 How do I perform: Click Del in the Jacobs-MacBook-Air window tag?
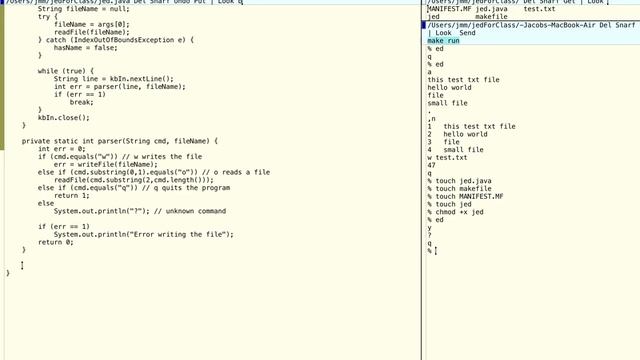(605, 25)
